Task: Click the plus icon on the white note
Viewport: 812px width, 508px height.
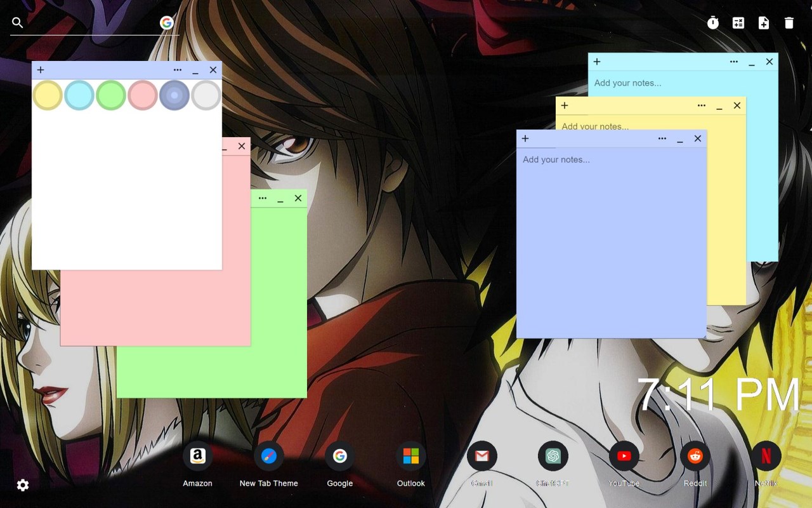Action: [x=41, y=70]
